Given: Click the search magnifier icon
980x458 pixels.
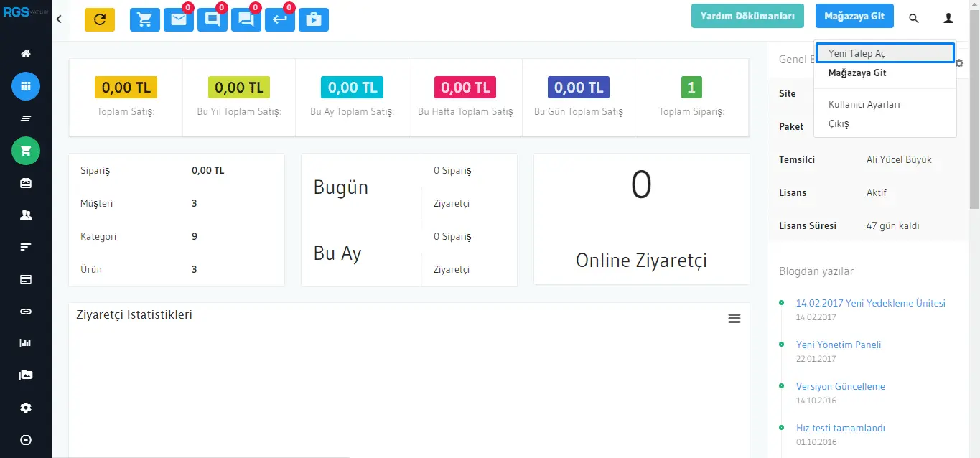Looking at the screenshot, I should click(x=914, y=19).
